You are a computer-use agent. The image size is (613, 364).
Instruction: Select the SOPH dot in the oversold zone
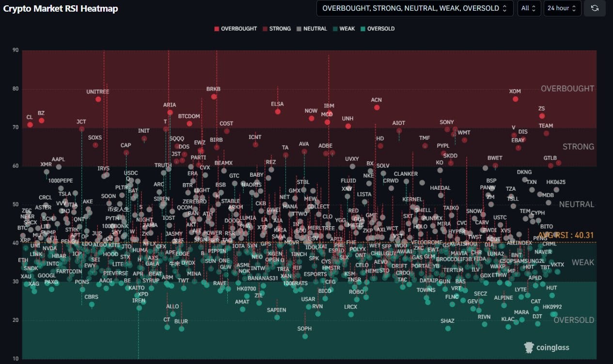click(305, 336)
